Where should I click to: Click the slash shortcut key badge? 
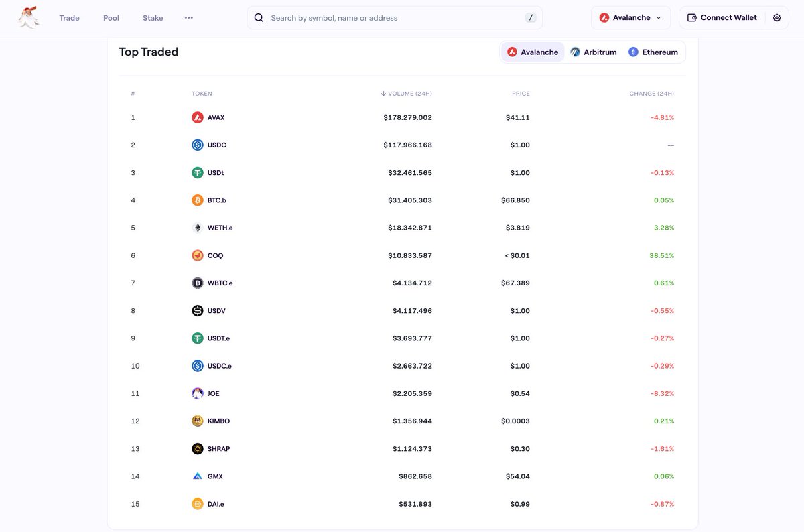[531, 18]
